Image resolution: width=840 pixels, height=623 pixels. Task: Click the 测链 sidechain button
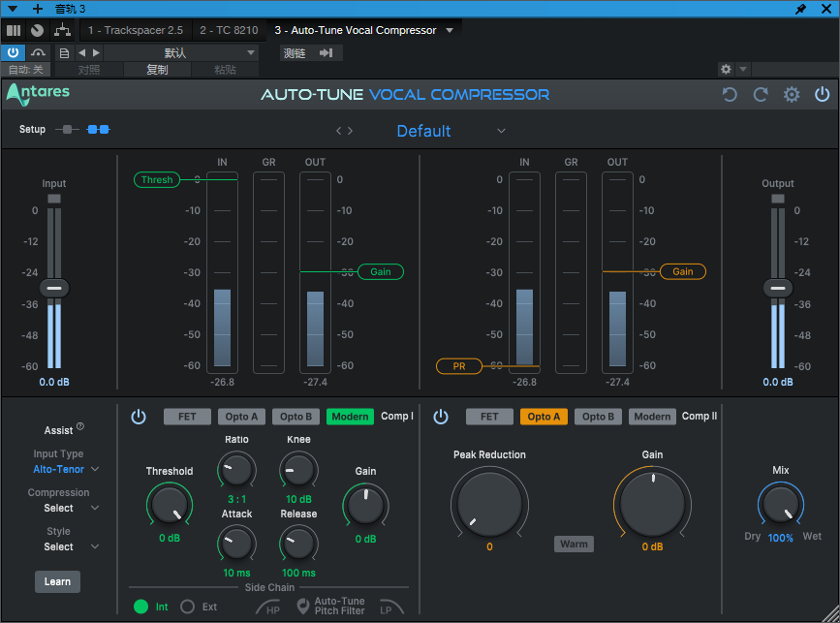click(x=295, y=52)
